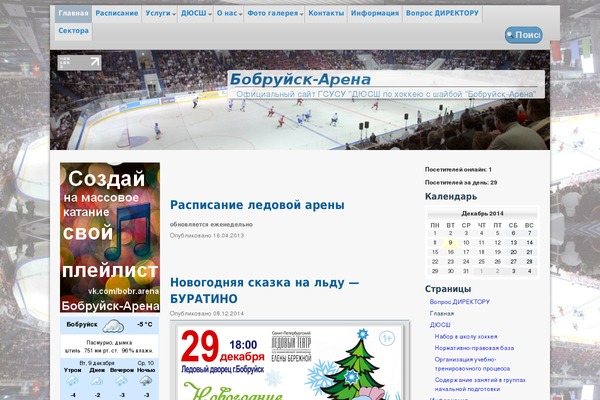The height and width of the screenshot is (400, 600).
Task: Open the playlist advertisement banner
Action: [x=110, y=237]
